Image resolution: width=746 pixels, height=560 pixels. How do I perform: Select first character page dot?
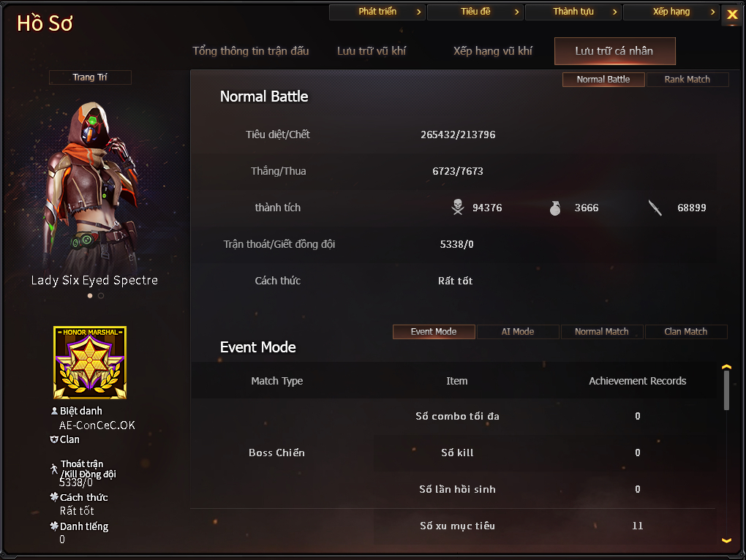(90, 295)
